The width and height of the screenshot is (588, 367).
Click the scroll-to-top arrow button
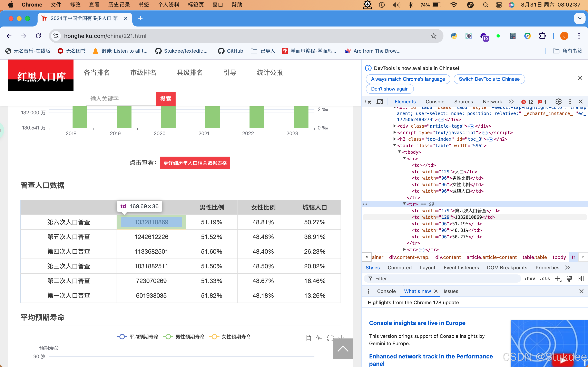point(343,349)
